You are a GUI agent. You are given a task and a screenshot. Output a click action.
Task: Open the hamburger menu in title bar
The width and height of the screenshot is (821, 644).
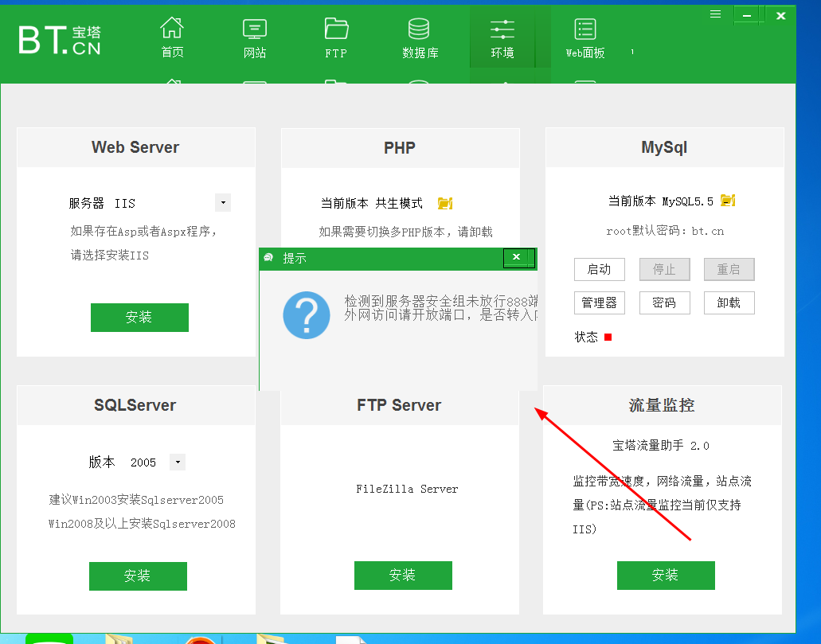pyautogui.click(x=715, y=14)
